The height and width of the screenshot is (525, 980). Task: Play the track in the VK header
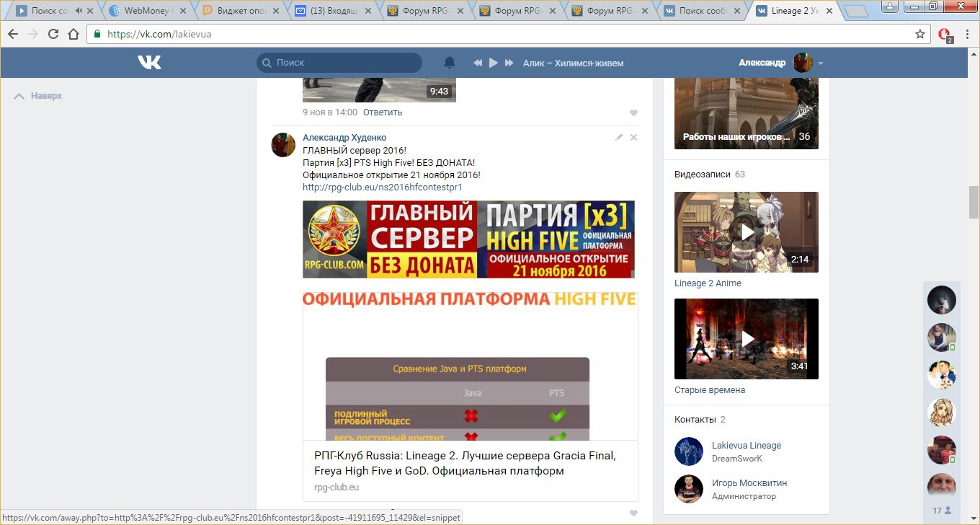pyautogui.click(x=494, y=63)
